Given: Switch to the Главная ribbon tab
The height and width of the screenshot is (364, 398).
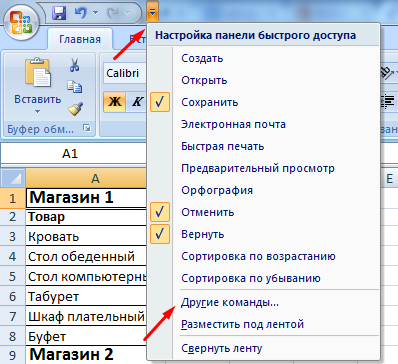Looking at the screenshot, I should (80, 39).
